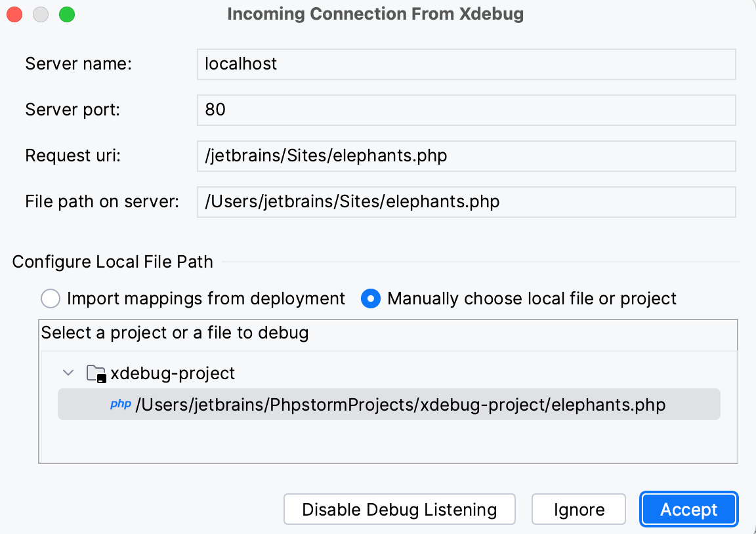Click Disable Debug Listening
This screenshot has width=756, height=534.
399,509
